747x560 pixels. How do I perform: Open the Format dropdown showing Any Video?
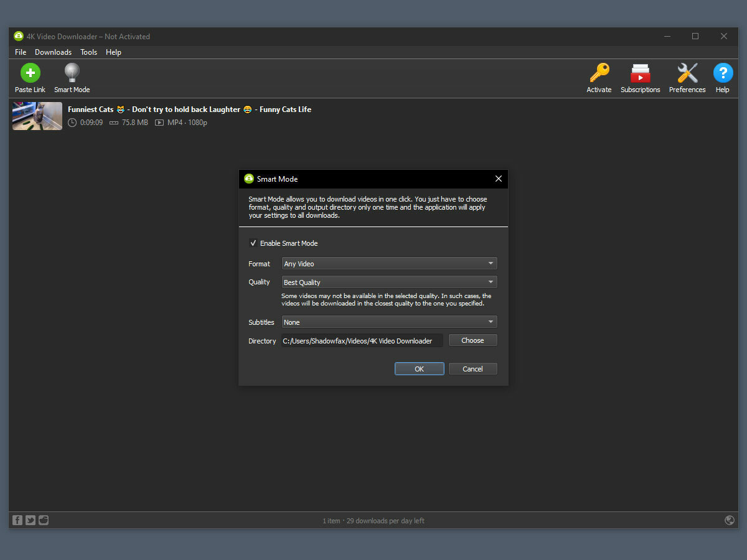[x=390, y=263]
